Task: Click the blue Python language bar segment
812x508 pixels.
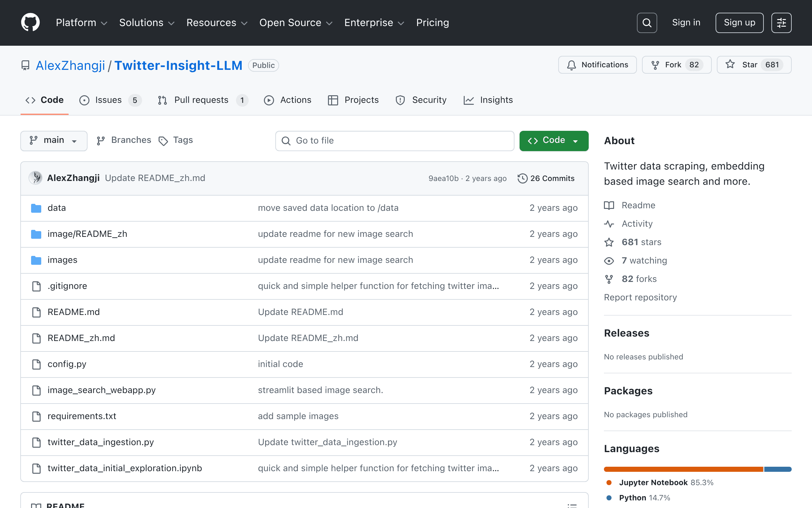Action: coord(778,469)
